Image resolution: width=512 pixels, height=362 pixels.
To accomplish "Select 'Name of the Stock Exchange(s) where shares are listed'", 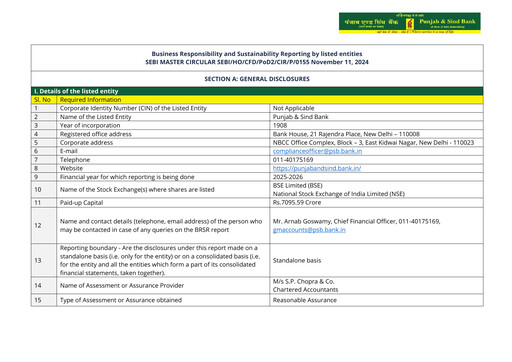I will (x=137, y=189).
